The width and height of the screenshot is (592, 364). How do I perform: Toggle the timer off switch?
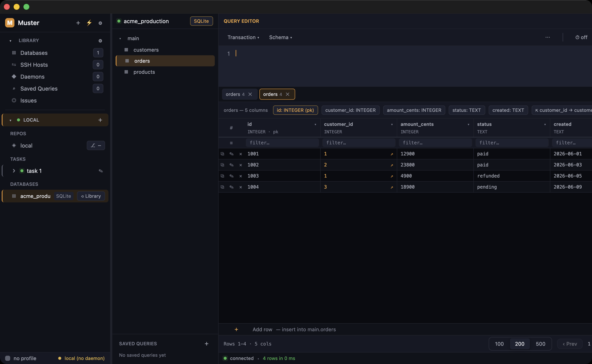pos(581,37)
